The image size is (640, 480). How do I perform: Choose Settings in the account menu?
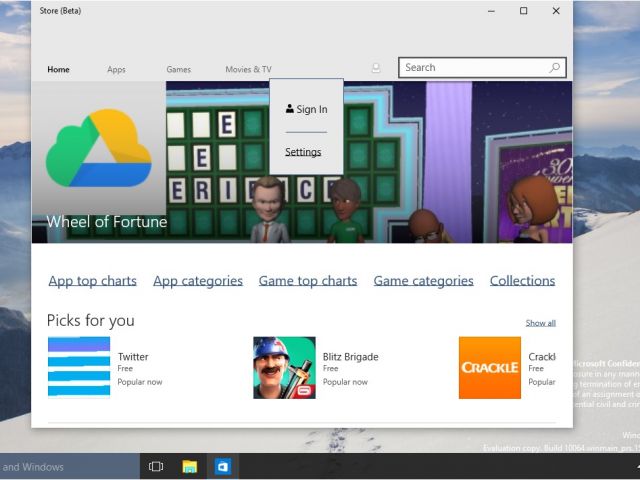point(303,152)
